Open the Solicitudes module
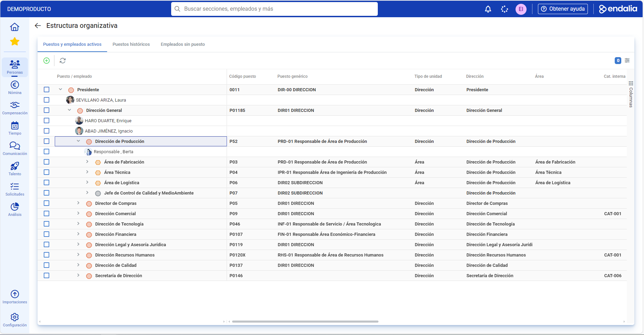644x335 pixels. tap(15, 189)
